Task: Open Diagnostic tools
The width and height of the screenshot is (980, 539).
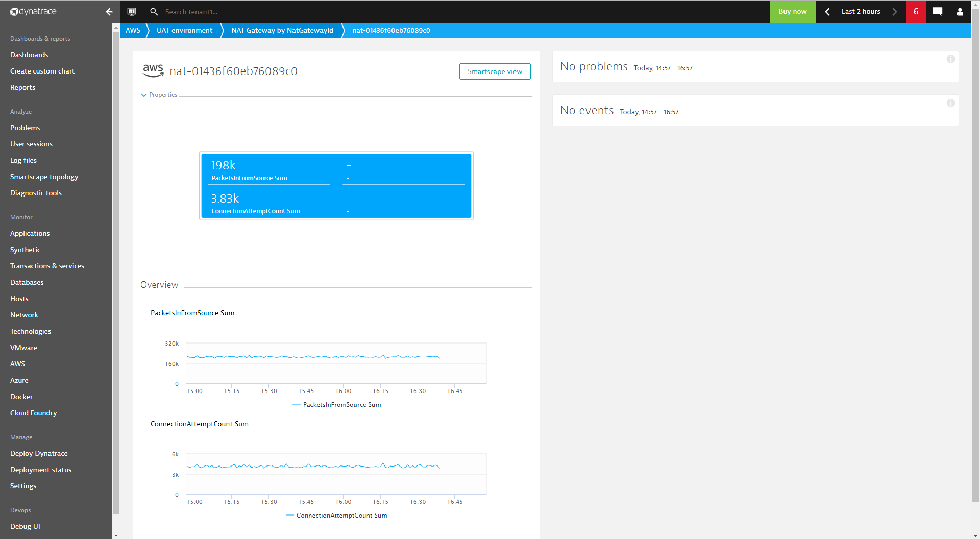Action: pos(36,193)
